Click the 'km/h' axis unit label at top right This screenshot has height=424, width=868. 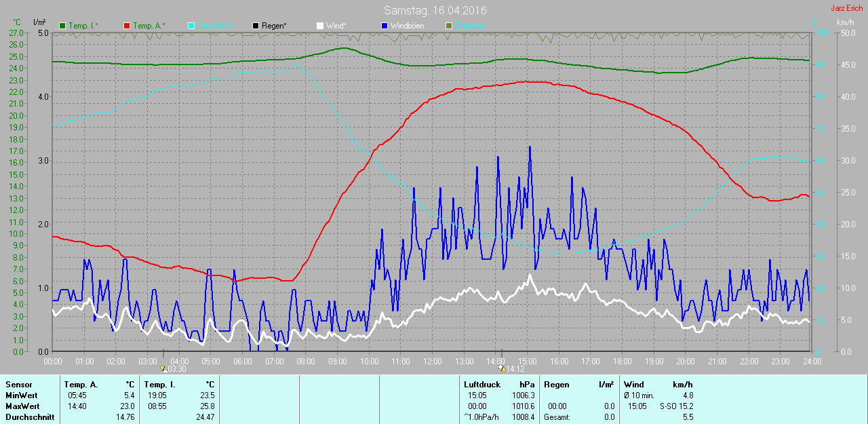[x=846, y=22]
